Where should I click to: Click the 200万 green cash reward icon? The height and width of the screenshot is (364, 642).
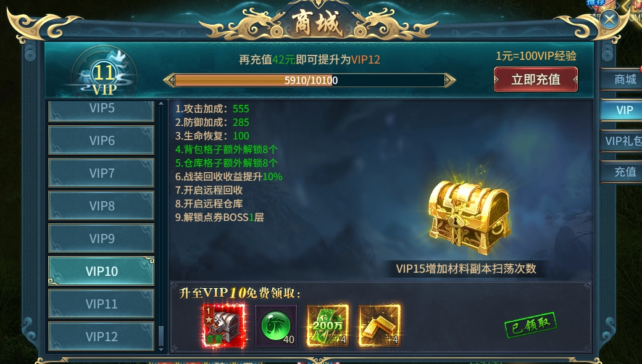[x=328, y=326]
